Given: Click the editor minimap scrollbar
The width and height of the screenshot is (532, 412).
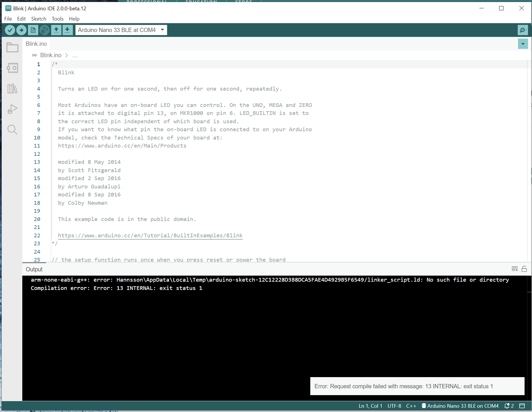Looking at the screenshot, I should [x=529, y=161].
